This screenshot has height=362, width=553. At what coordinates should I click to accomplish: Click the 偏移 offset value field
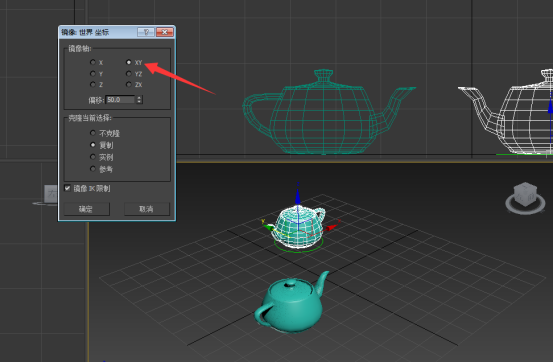tap(120, 100)
